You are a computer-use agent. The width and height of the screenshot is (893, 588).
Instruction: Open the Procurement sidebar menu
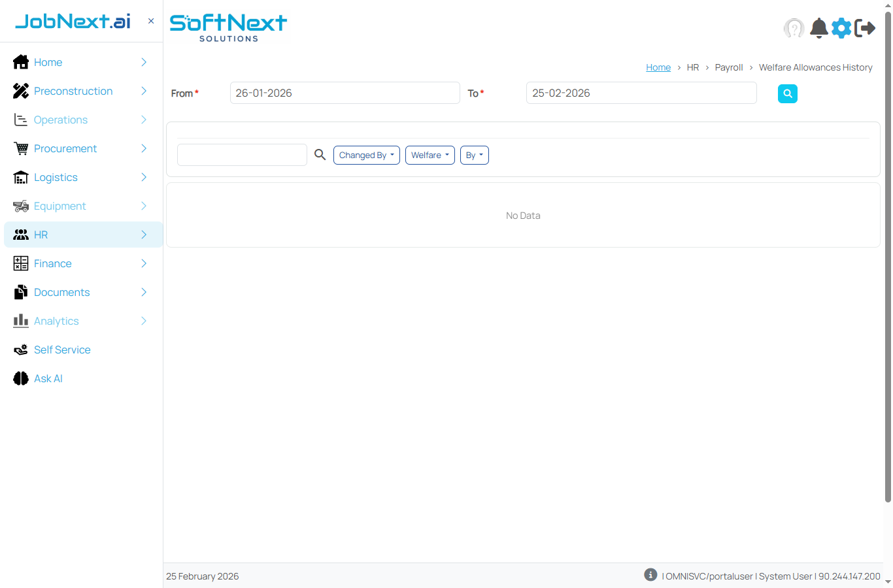(65, 148)
